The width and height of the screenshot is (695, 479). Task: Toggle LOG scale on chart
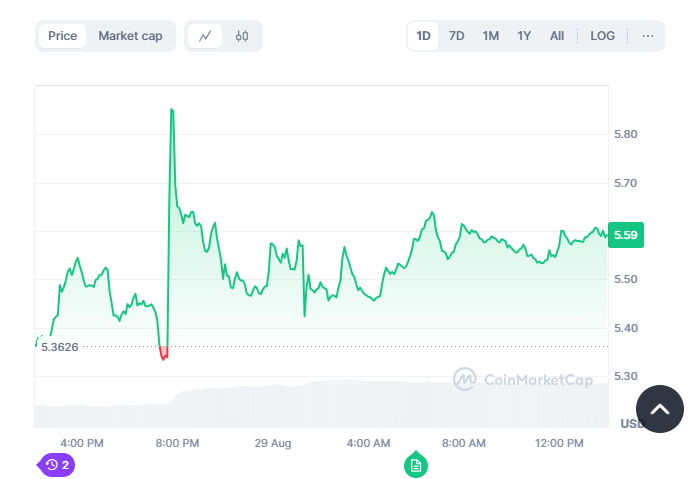[602, 36]
